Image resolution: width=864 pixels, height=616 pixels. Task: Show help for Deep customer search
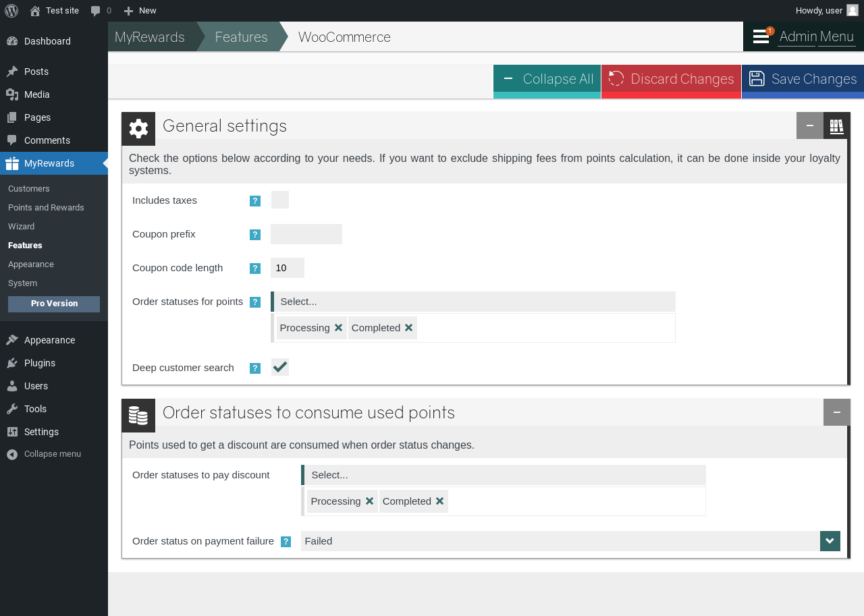click(x=255, y=368)
